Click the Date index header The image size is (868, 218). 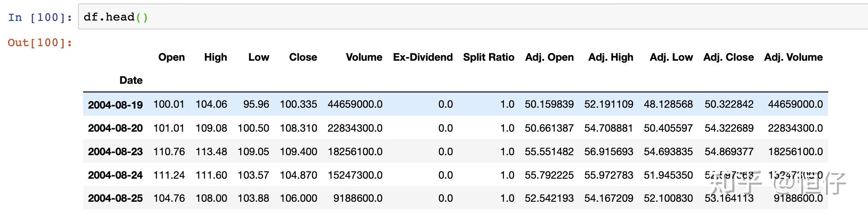[131, 80]
